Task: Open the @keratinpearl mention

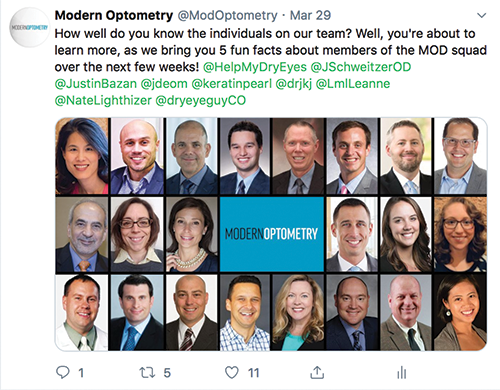Action: click(231, 84)
